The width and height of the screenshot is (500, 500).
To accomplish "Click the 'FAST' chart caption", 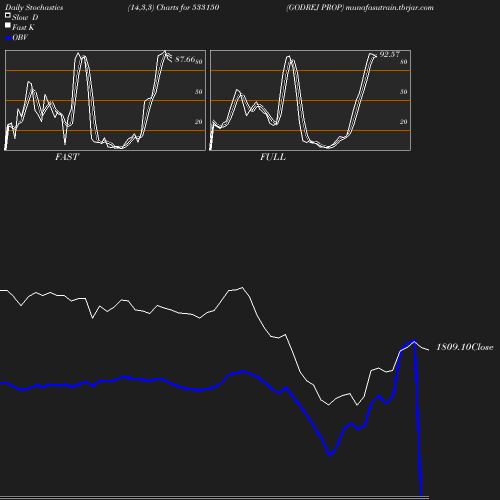I will (67, 157).
